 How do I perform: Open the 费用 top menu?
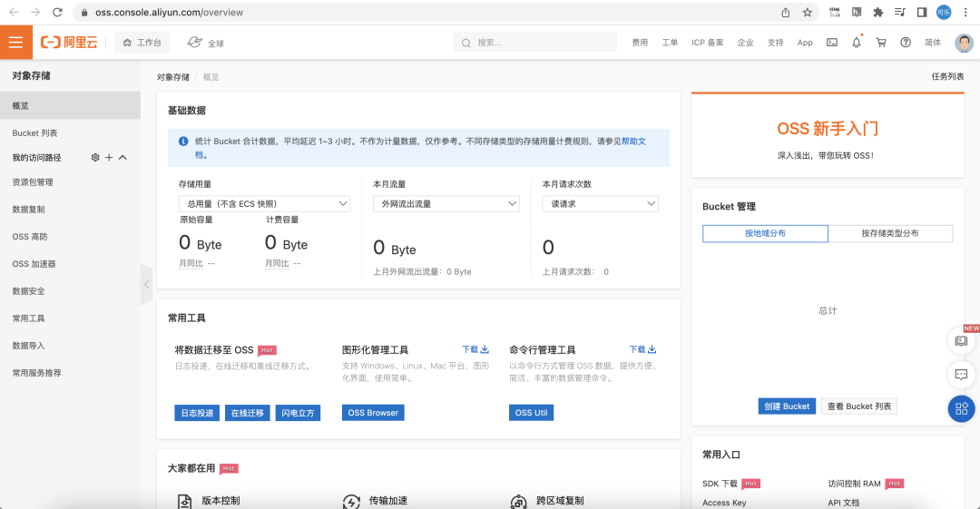[640, 43]
